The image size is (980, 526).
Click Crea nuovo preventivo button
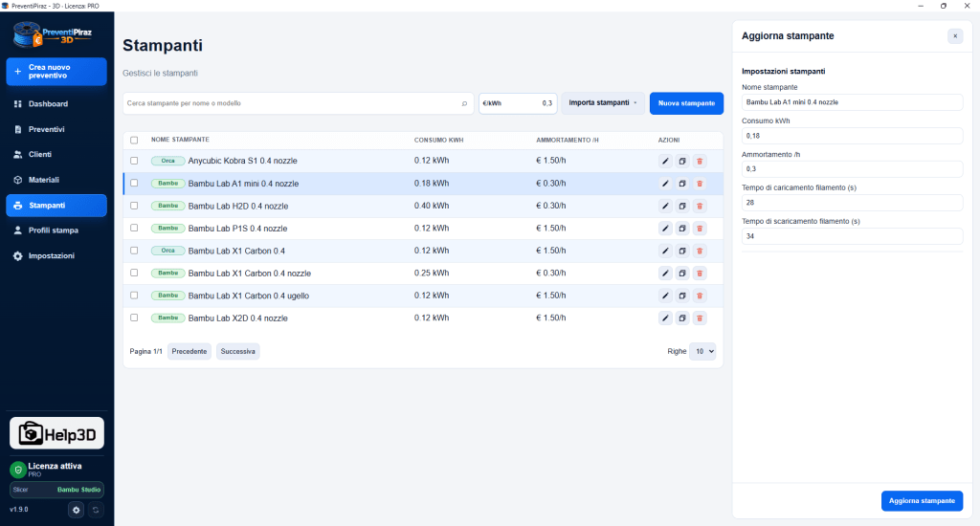point(56,71)
